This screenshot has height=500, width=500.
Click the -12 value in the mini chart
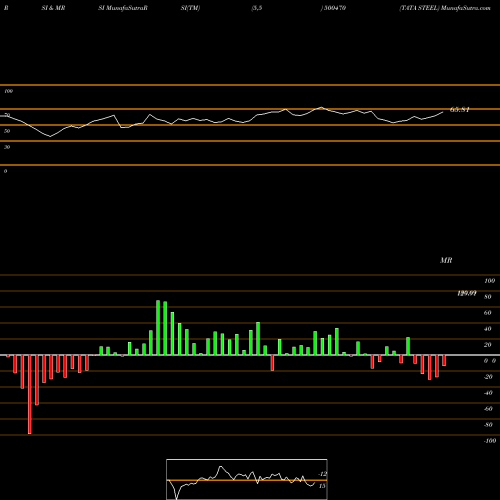322,474
